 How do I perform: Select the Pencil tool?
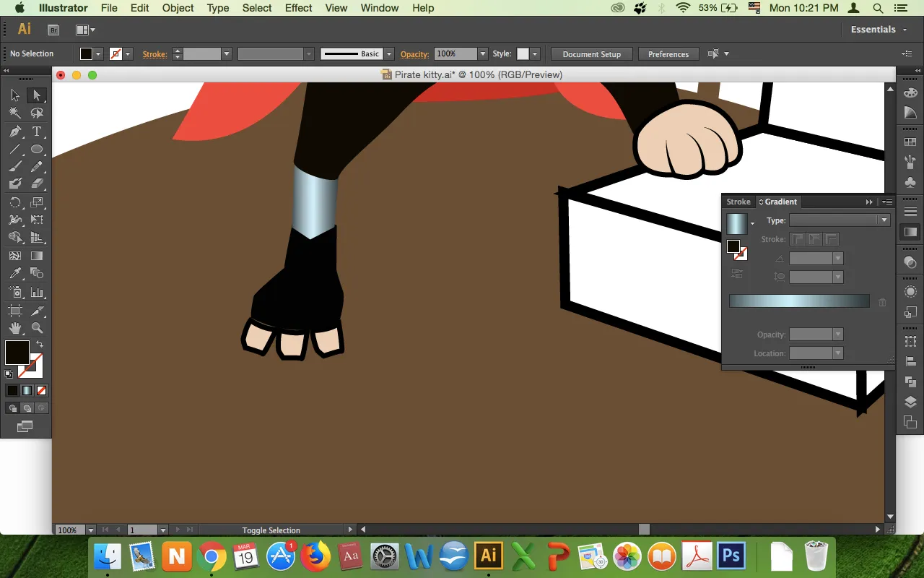(x=37, y=167)
